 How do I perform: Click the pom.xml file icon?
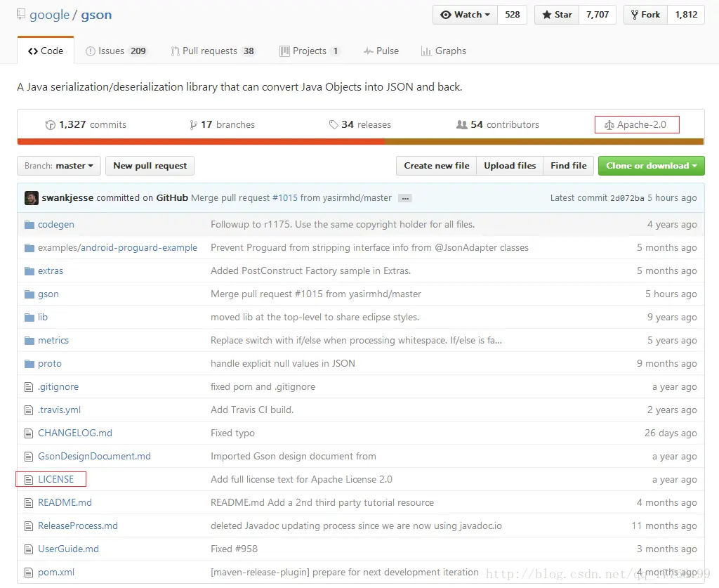click(29, 573)
